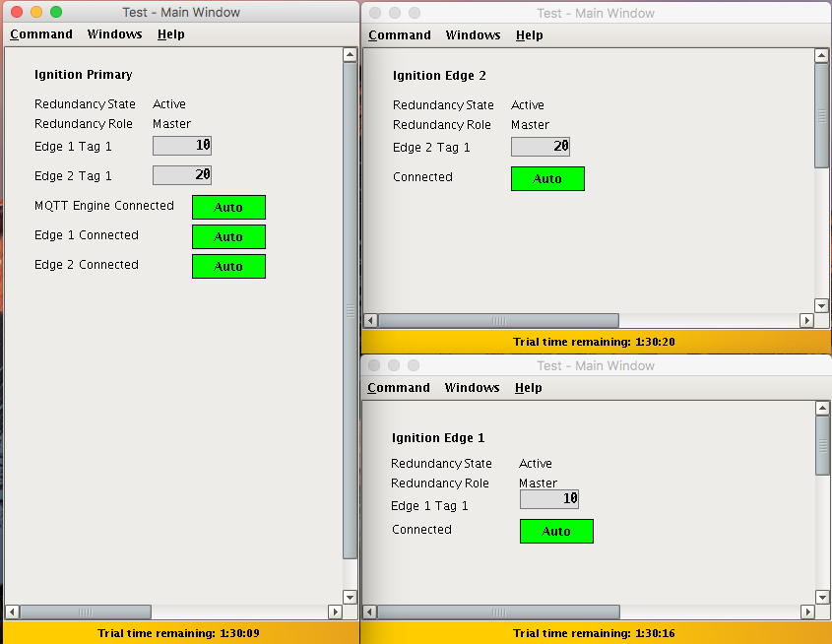The image size is (832, 644).
Task: Click vertical scrollbar thumb in Ignition Edge 2 window
Action: pyautogui.click(x=822, y=115)
